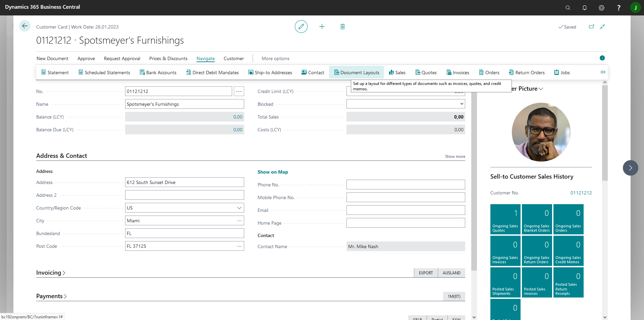Click Show more in Address & Contact

pyautogui.click(x=455, y=156)
